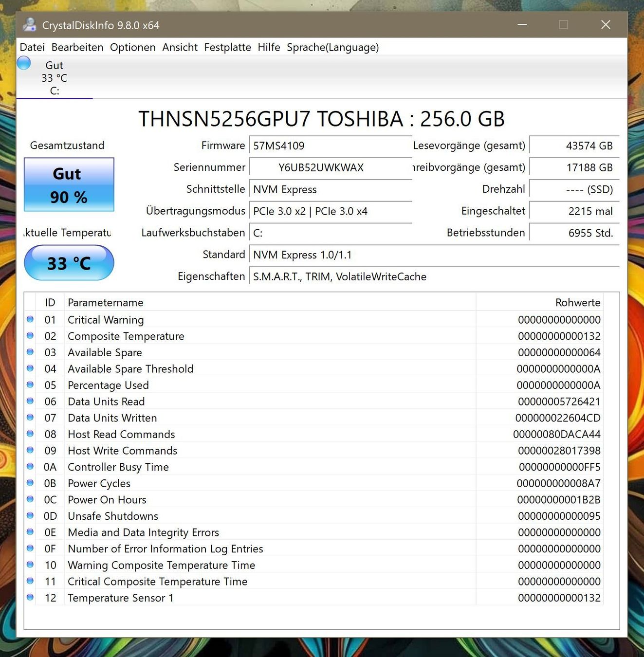Select the Power On Hours parameter name
The image size is (644, 657).
tap(107, 500)
